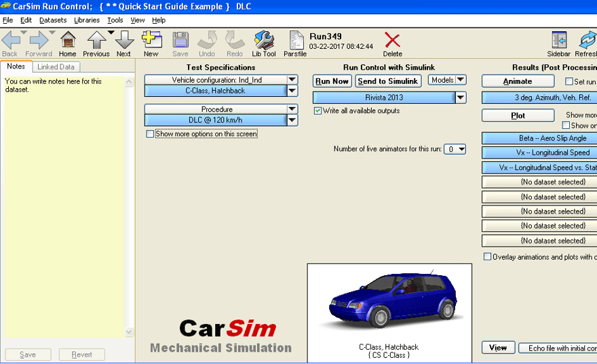Click the Back arrow icon

(x=11, y=40)
